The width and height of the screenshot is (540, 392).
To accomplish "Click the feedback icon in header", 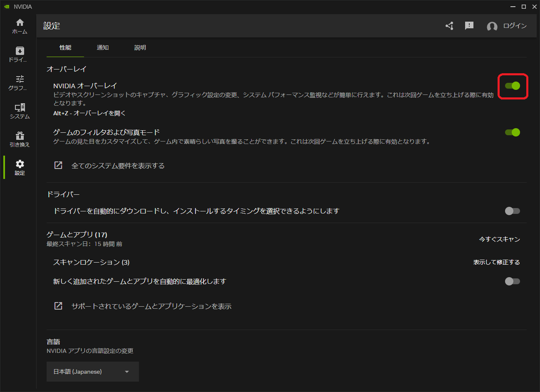I will pyautogui.click(x=469, y=26).
